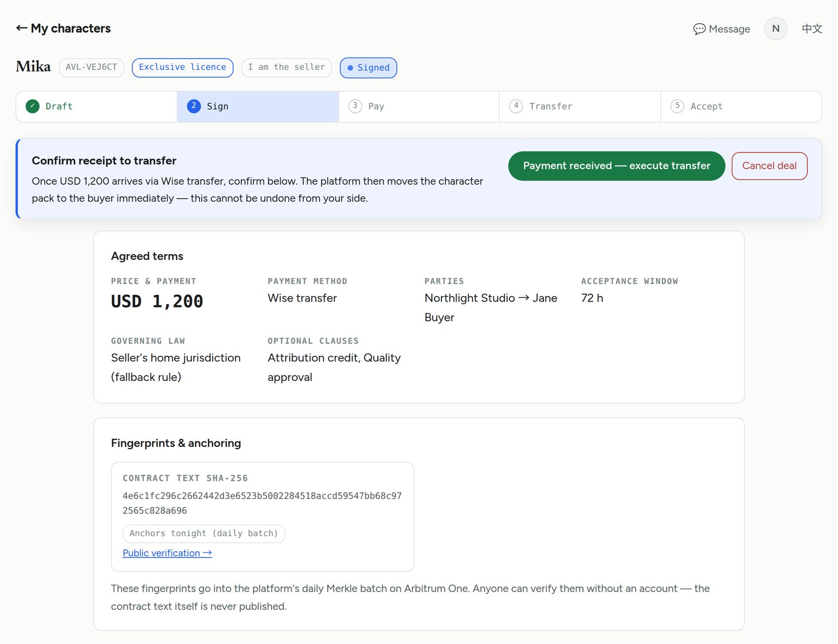
Task: Select the Transfer step tab
Action: [x=580, y=107]
